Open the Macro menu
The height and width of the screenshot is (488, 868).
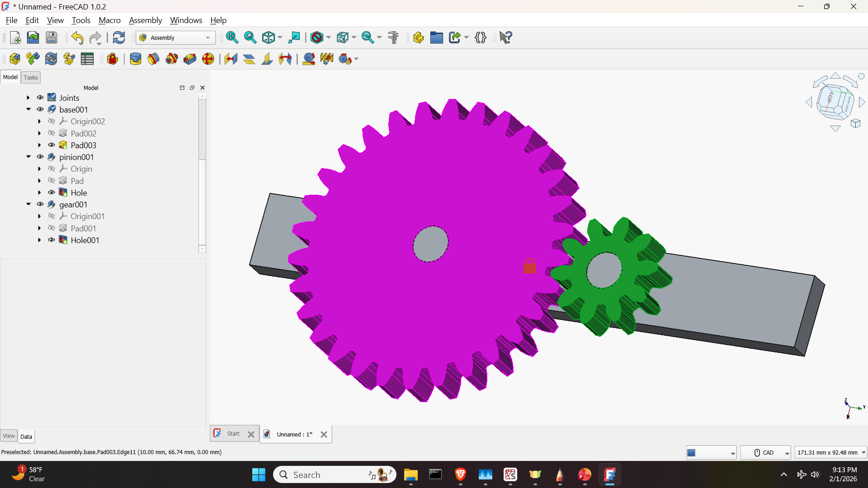(x=109, y=20)
